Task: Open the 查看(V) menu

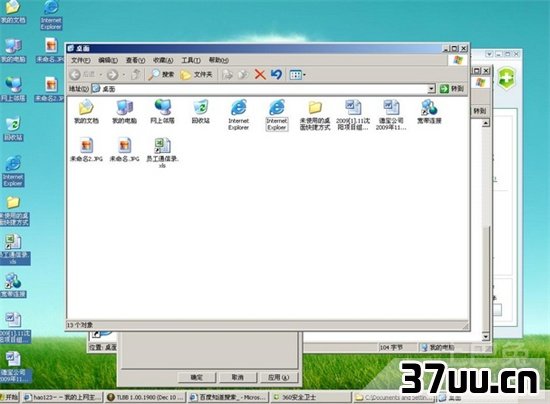Action: [135, 60]
